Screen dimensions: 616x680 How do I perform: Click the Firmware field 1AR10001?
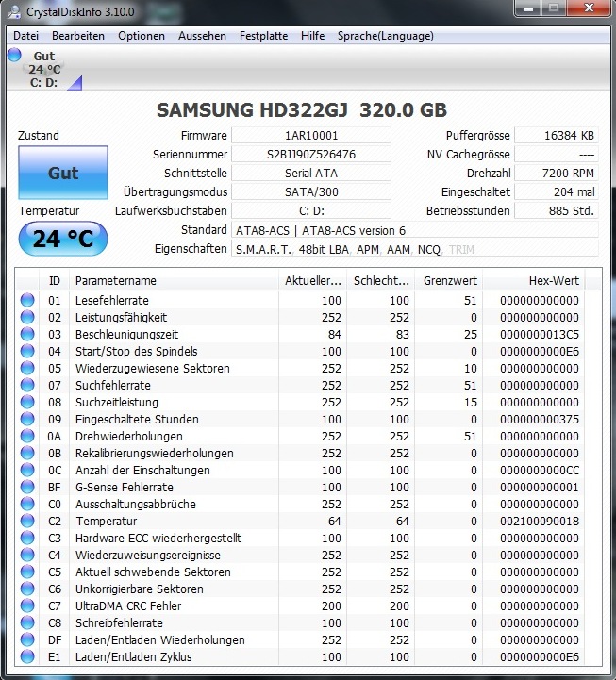[x=311, y=135]
